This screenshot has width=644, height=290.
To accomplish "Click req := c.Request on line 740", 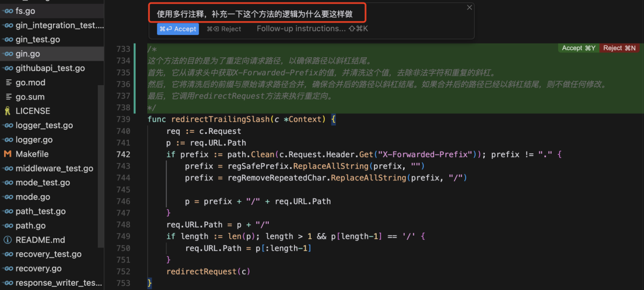I will 204,131.
